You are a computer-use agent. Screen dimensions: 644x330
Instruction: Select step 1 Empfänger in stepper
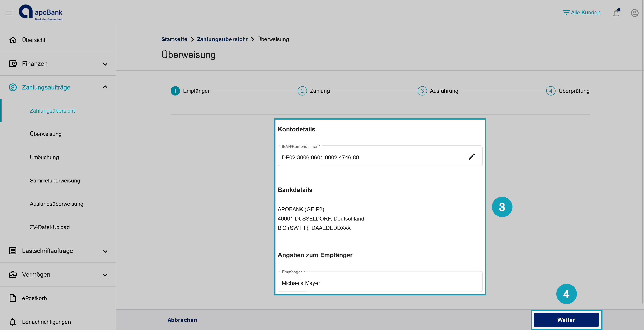click(x=190, y=91)
